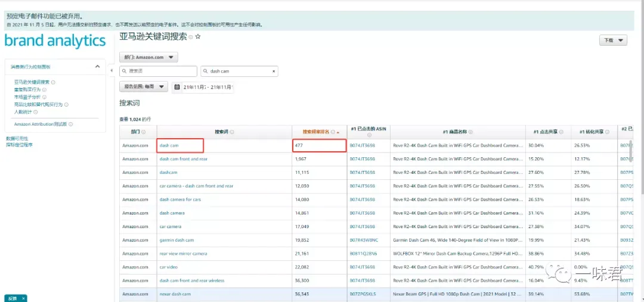
Task: Click info icon in 搜索频率排名 header
Action: coord(333,132)
